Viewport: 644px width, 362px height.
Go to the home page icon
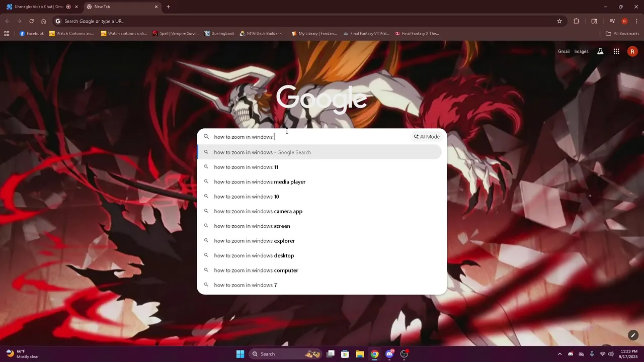point(44,21)
